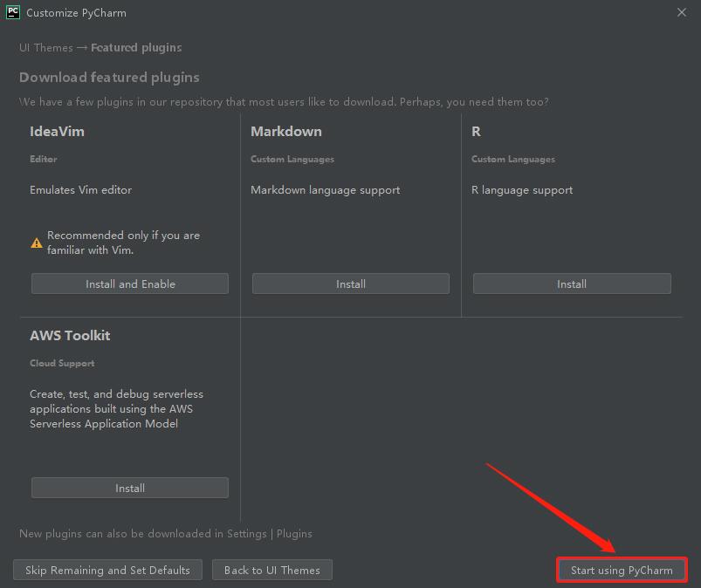Click the Editor category label under IdeaVim
This screenshot has height=588, width=701.
coord(44,159)
